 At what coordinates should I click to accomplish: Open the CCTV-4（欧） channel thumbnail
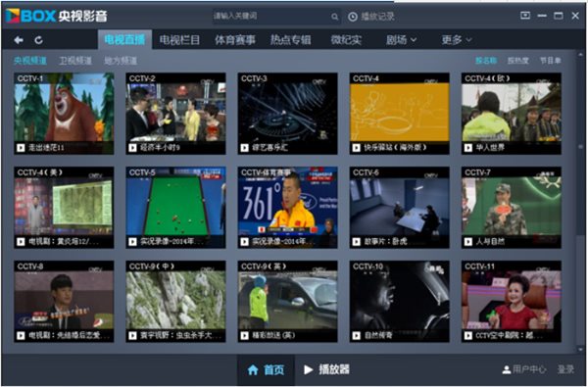click(x=512, y=114)
